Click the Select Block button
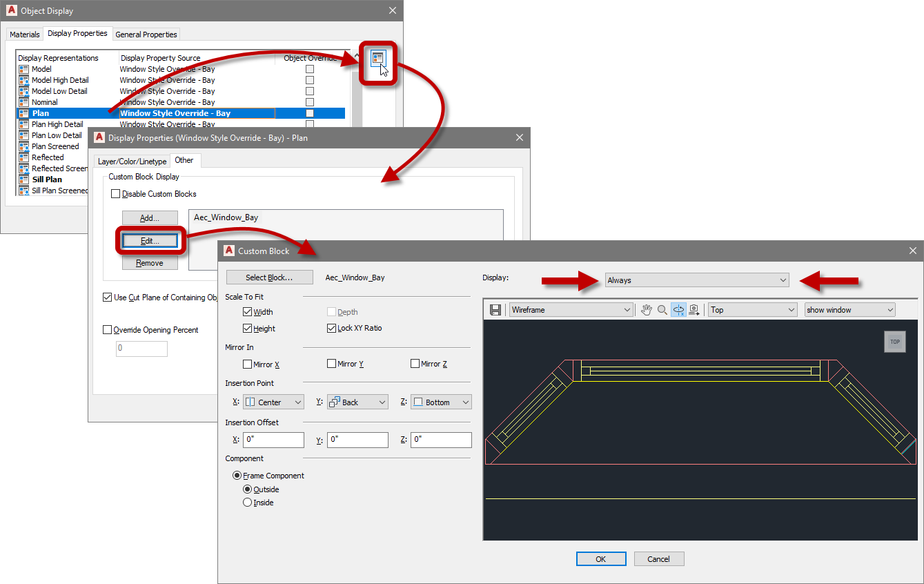This screenshot has width=924, height=584. tap(269, 278)
